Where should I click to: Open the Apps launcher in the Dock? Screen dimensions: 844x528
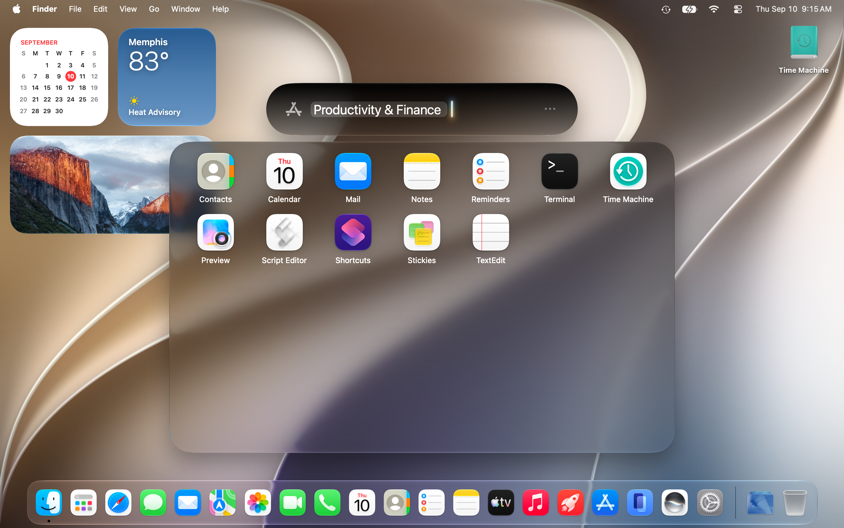(83, 503)
